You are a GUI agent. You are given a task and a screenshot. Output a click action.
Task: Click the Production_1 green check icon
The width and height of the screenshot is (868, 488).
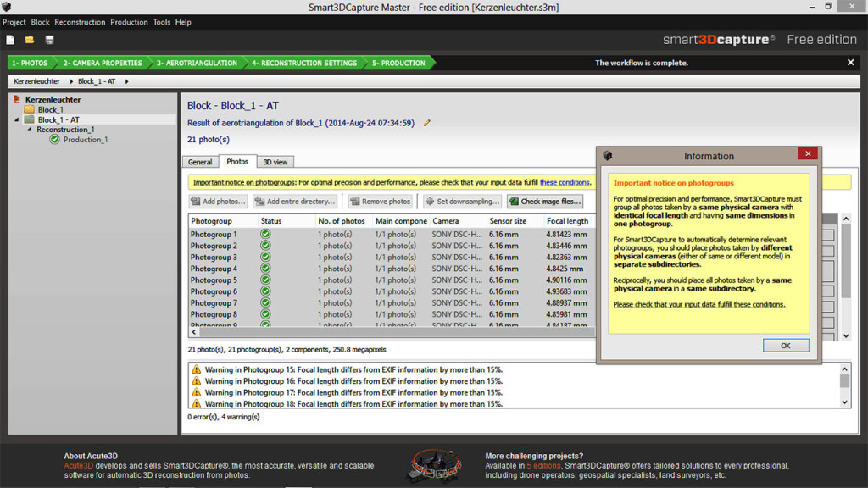point(54,140)
